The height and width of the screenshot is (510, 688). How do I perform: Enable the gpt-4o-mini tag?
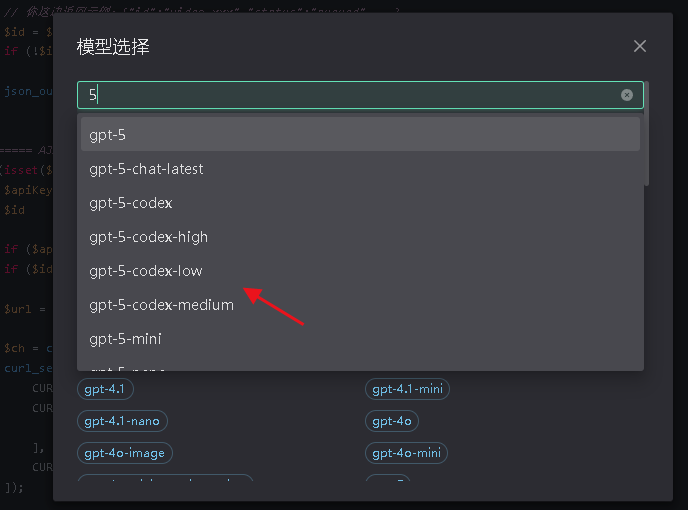click(x=406, y=453)
